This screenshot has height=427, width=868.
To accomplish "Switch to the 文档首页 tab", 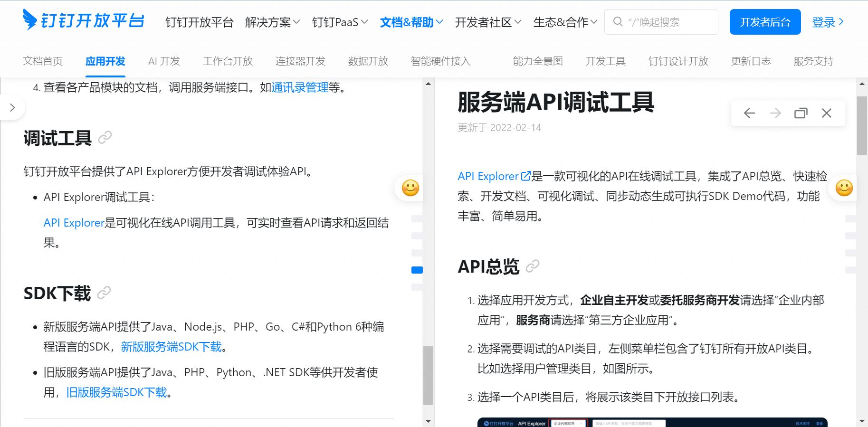I will point(43,61).
